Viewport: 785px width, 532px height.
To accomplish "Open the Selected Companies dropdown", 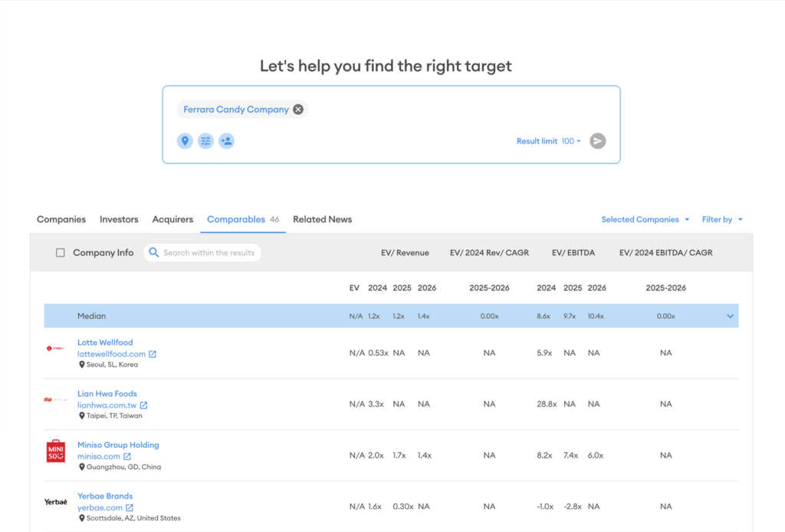I will (645, 220).
